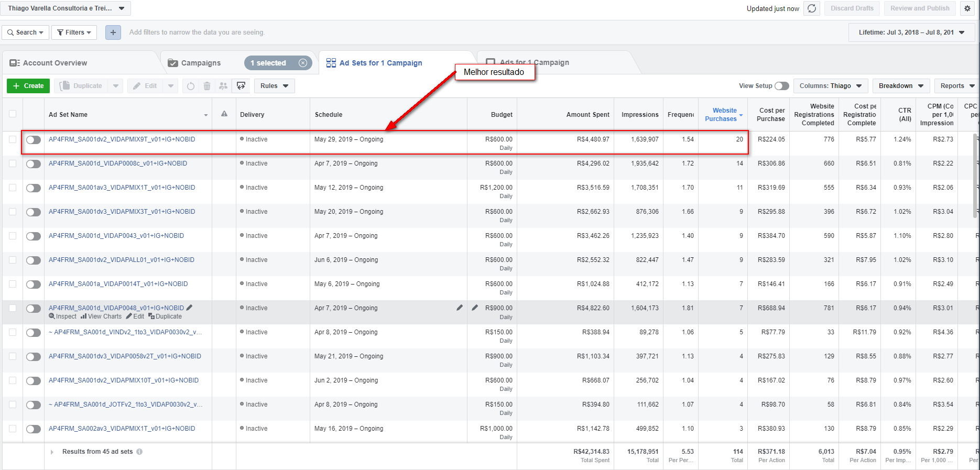Turn on the VIDAPMIX9T ad set switch
The image size is (980, 470).
click(x=34, y=140)
